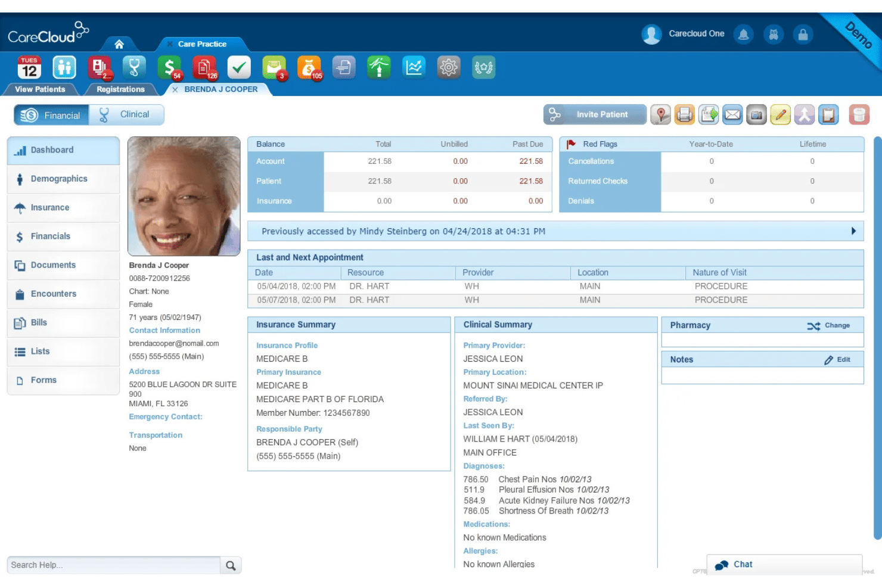
Task: Open Insurance in the sidebar
Action: (x=63, y=208)
